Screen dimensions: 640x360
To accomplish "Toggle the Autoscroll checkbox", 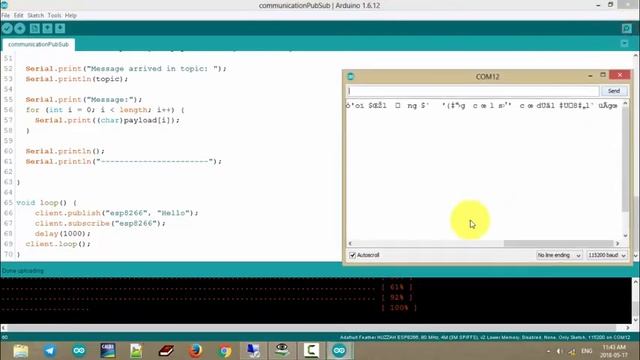I will [x=352, y=255].
